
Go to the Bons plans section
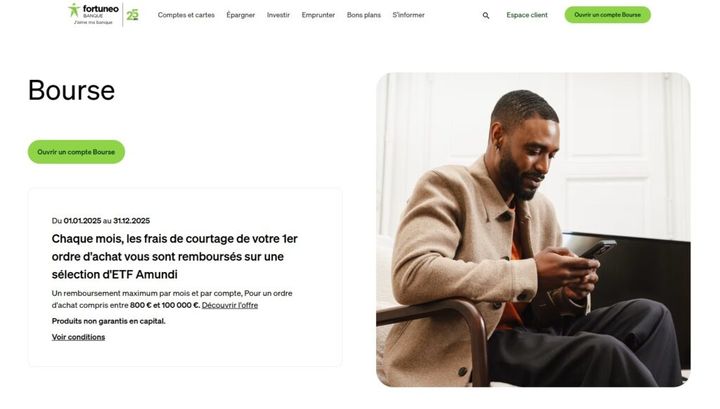pos(364,15)
